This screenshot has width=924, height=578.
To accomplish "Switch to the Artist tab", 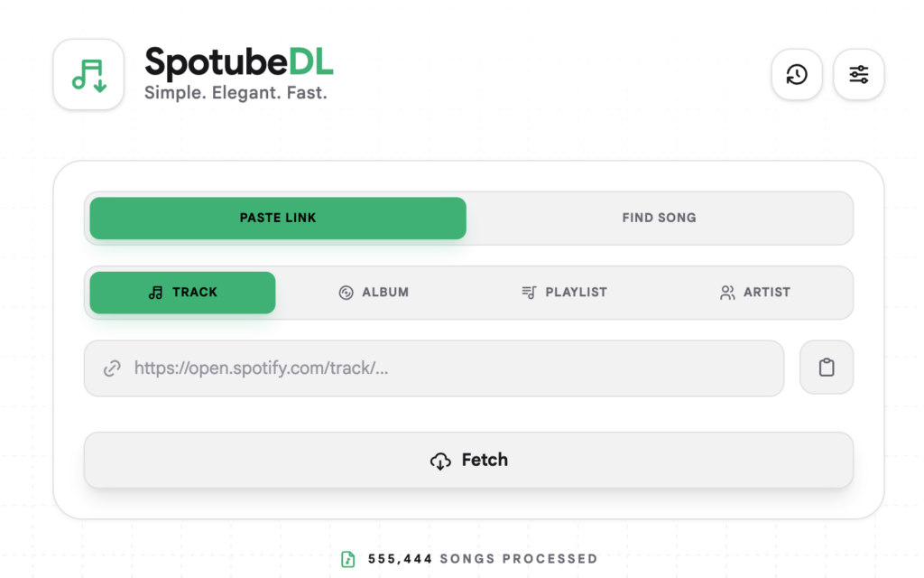I will coord(754,292).
